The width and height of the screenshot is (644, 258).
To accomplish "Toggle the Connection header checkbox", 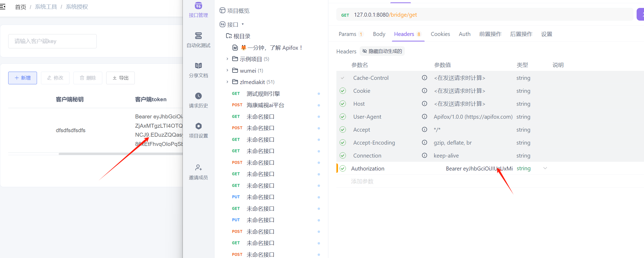I will click(343, 156).
